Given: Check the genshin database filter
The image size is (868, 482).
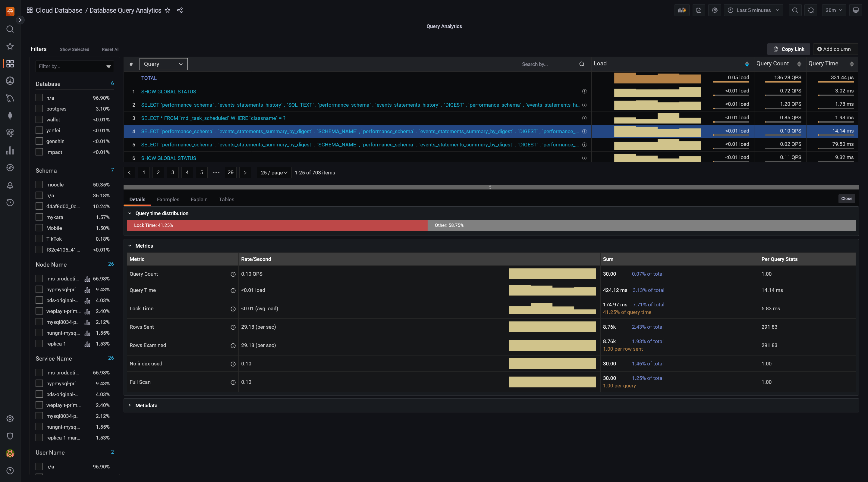Looking at the screenshot, I should (x=39, y=141).
